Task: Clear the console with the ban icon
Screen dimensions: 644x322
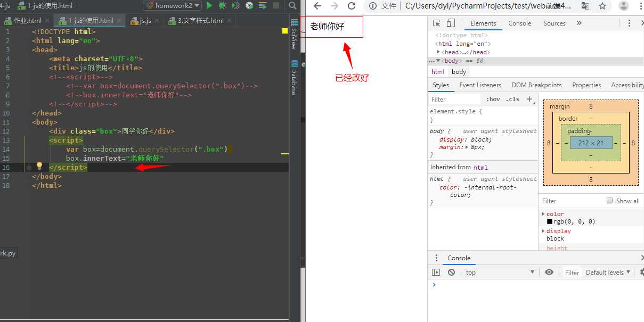Action: 452,272
